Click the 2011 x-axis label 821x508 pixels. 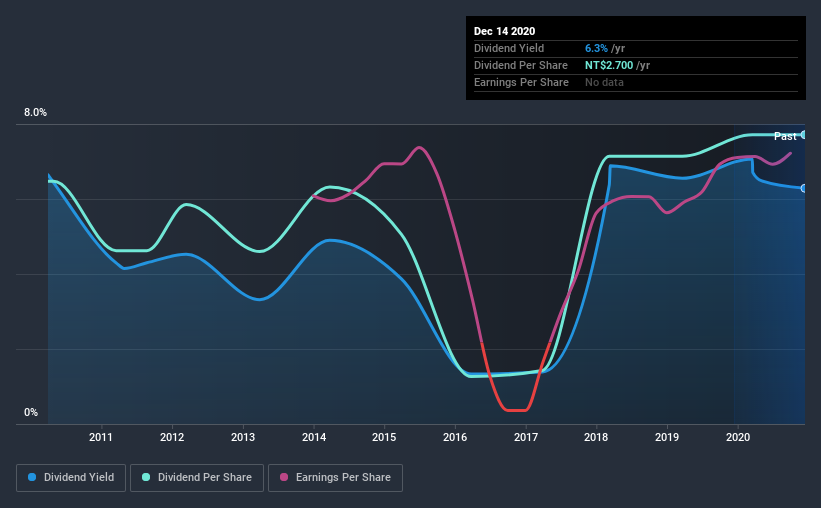(x=101, y=437)
